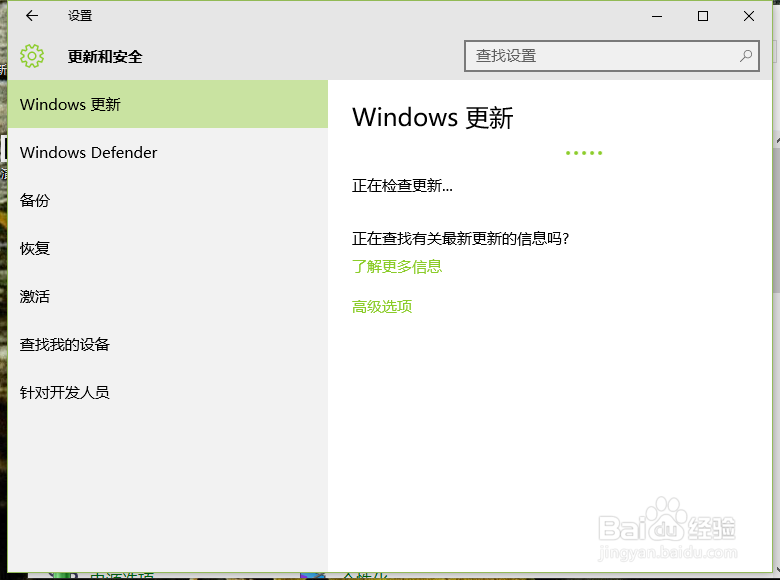This screenshot has height=580, width=780.
Task: Click the 正在检查更新... status text
Action: coord(402,186)
